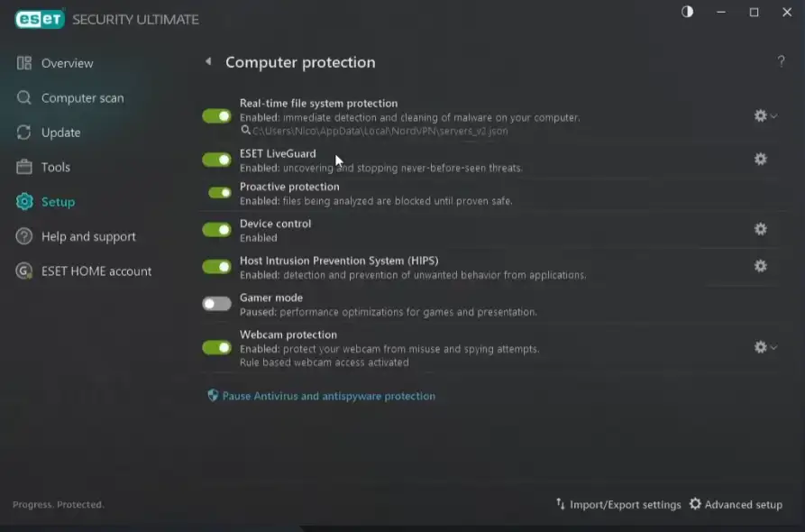Switch off Webcam protection toggle

[216, 347]
